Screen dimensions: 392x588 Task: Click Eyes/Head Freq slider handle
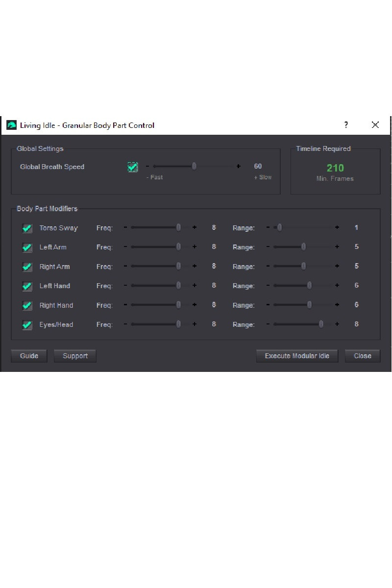coord(178,324)
